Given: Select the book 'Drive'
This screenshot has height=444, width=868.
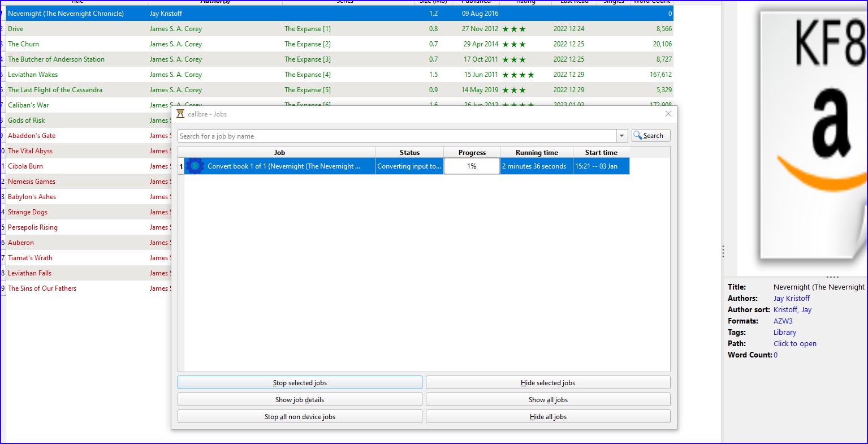Looking at the screenshot, I should (x=16, y=29).
